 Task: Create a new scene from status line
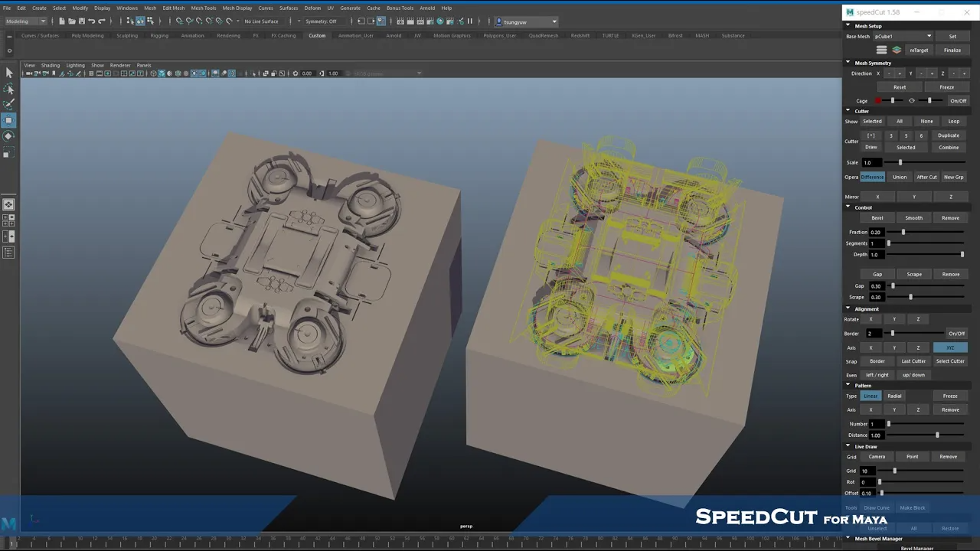pos(62,21)
